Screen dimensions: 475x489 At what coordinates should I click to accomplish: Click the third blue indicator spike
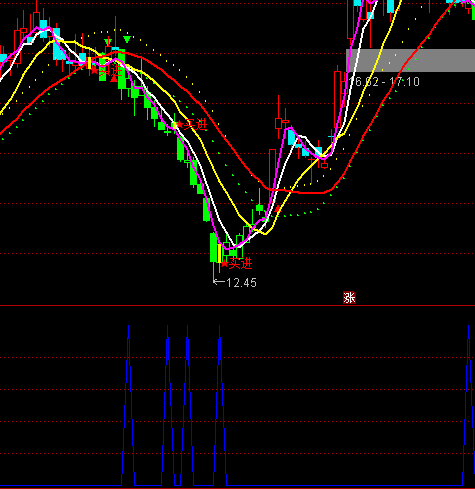[x=187, y=405]
